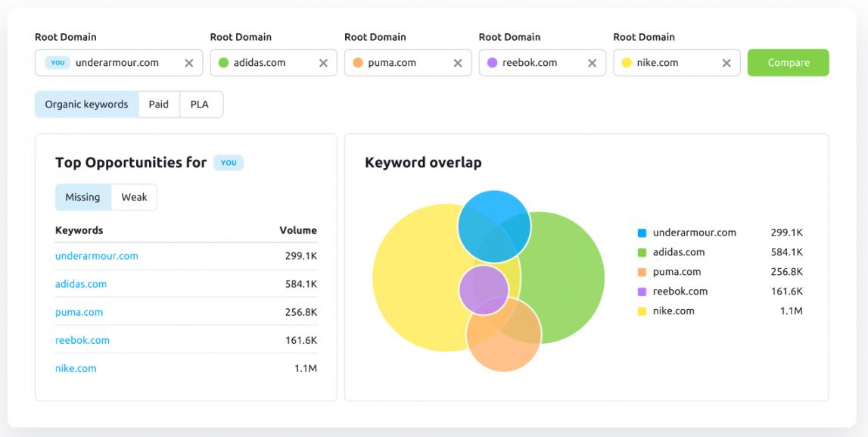Select the PLA tab

[200, 105]
